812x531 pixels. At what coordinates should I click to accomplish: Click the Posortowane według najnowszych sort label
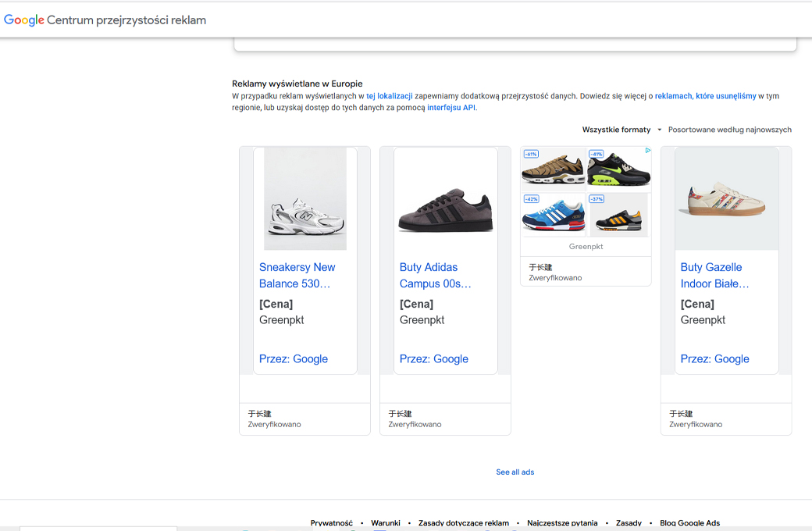point(730,130)
